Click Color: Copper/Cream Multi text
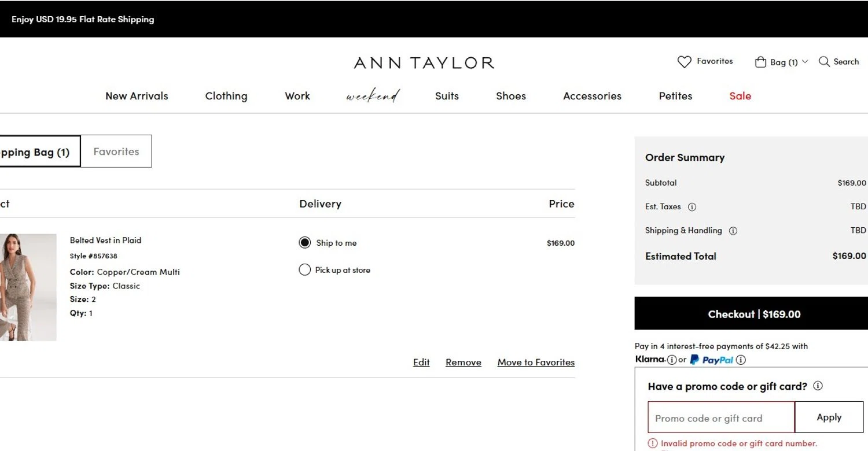 pyautogui.click(x=125, y=272)
